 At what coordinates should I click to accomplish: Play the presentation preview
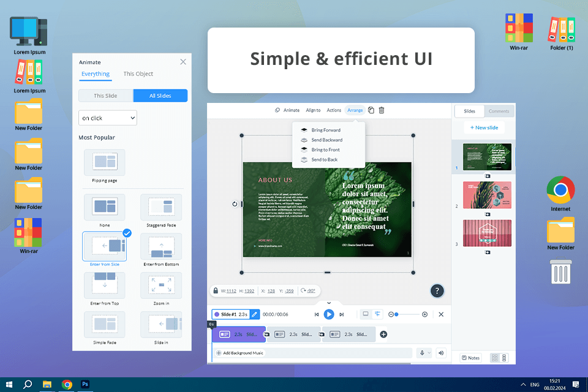[x=329, y=314]
